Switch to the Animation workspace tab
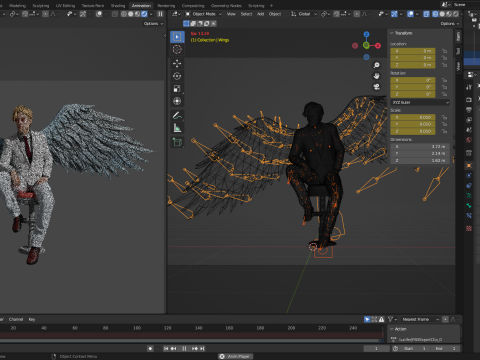 141,6
